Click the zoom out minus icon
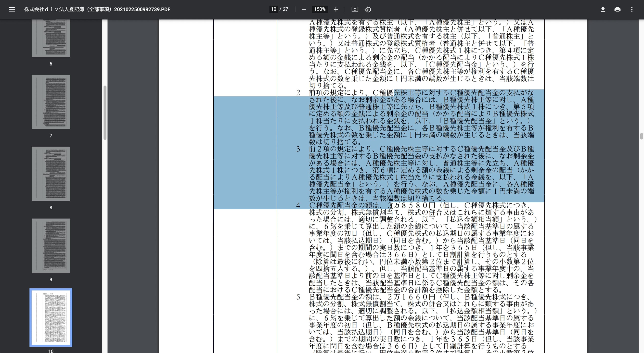This screenshot has width=644, height=353. [304, 10]
